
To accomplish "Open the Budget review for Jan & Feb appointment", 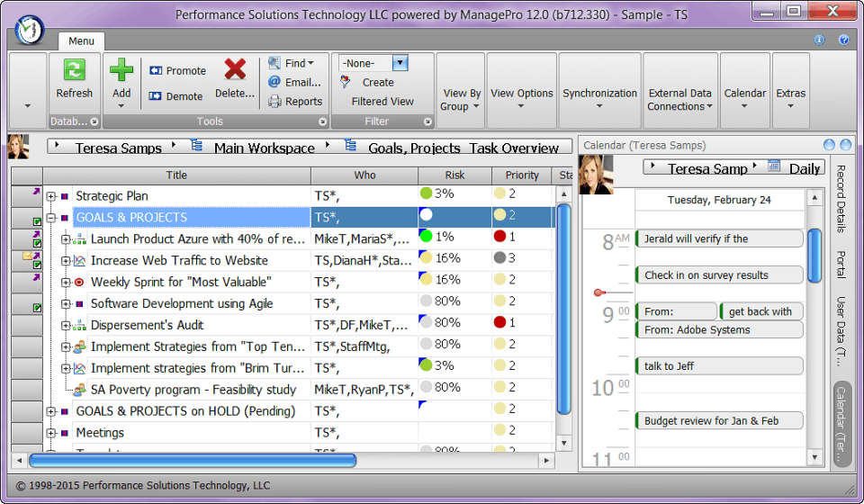I will (x=719, y=421).
